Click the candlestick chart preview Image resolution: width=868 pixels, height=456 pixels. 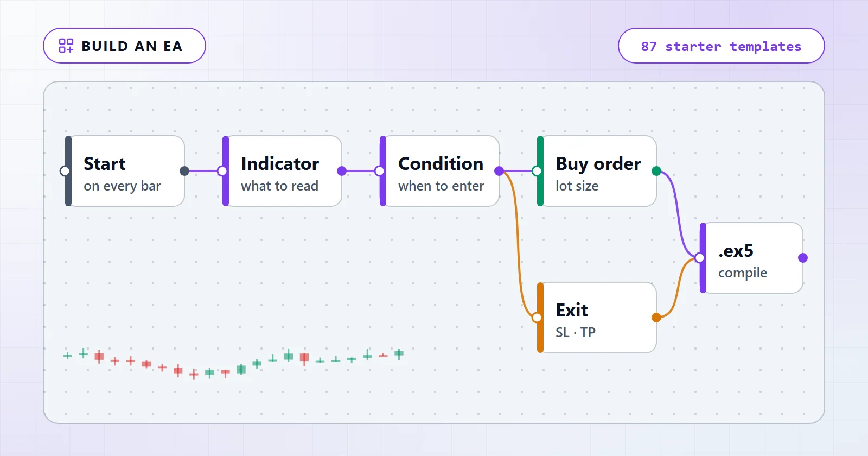tap(233, 364)
